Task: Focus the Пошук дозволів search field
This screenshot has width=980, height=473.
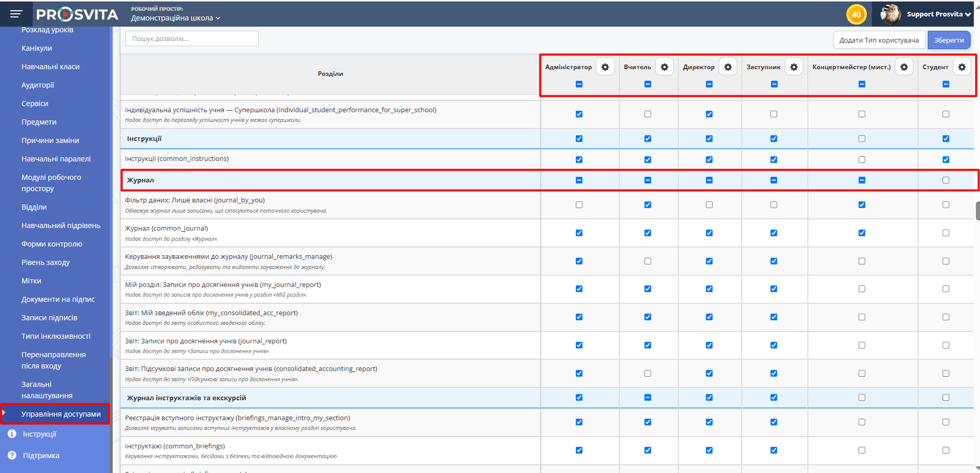Action: click(192, 38)
